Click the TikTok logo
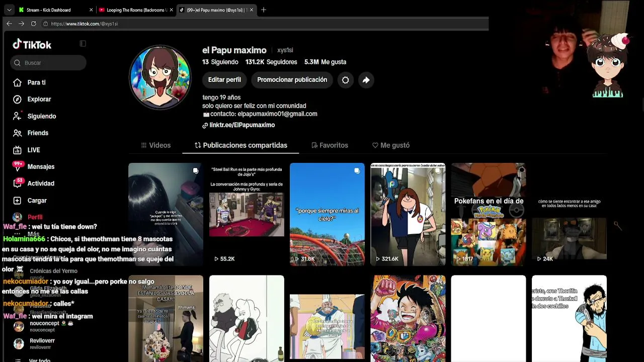The height and width of the screenshot is (362, 644). pyautogui.click(x=32, y=45)
